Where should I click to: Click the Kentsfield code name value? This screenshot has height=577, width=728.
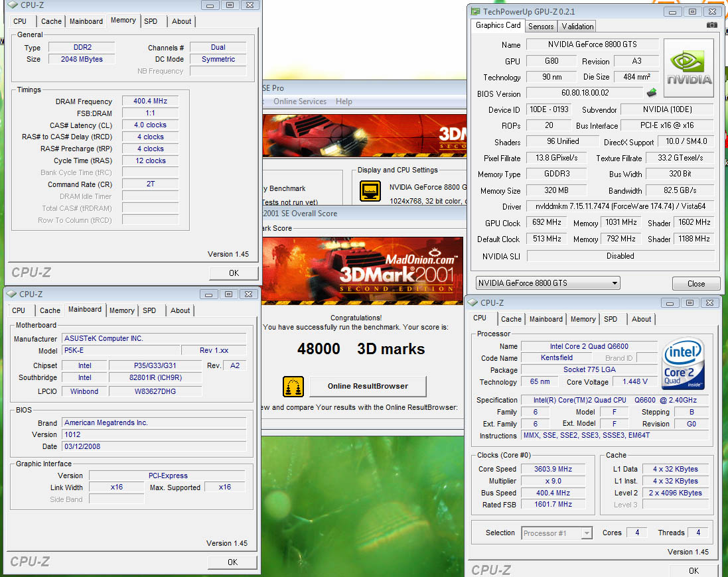[557, 357]
